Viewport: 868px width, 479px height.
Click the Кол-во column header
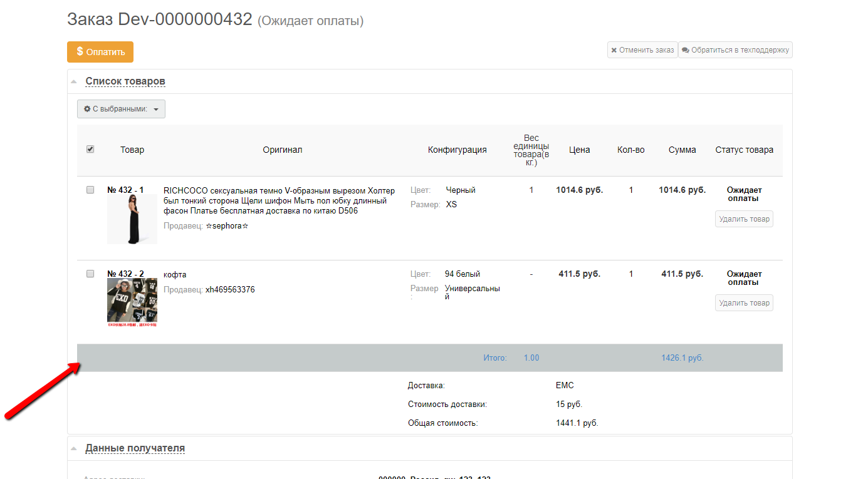(x=631, y=150)
